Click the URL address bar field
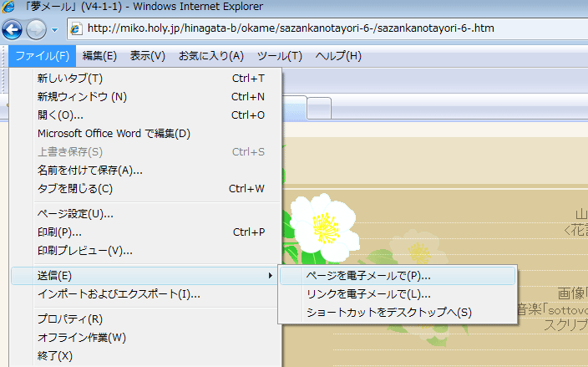Image resolution: width=588 pixels, height=367 pixels. (334, 28)
